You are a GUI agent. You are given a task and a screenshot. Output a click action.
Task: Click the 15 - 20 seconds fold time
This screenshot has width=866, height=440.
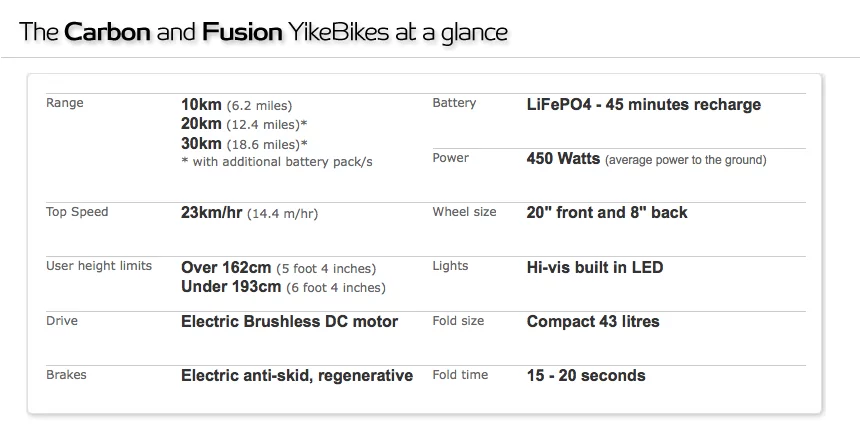[x=586, y=376]
